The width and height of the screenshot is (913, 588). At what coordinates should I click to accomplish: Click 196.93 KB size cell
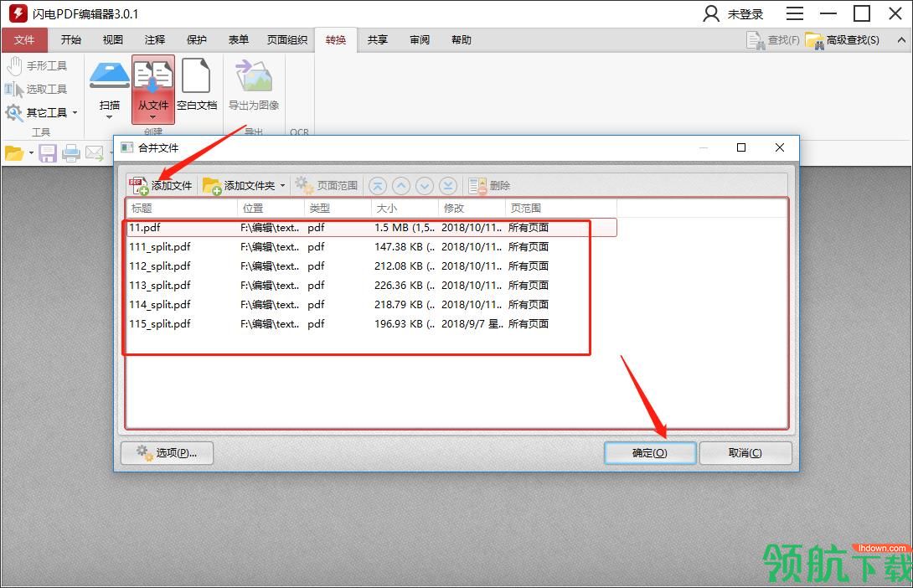pyautogui.click(x=404, y=323)
